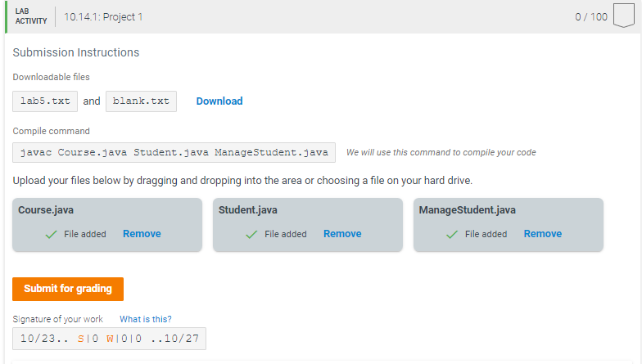This screenshot has height=364, width=642.
Task: Click the lab5.txt file name box
Action: [45, 101]
